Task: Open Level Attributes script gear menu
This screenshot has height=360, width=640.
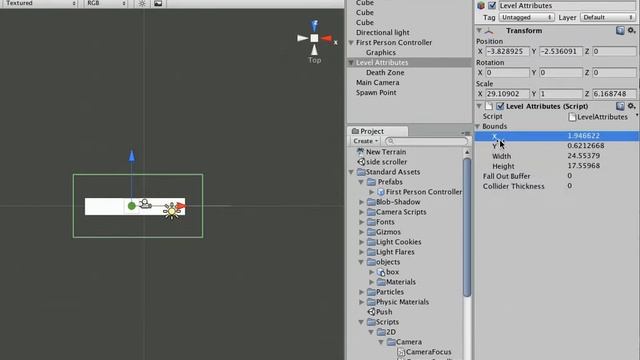Action: pos(631,106)
